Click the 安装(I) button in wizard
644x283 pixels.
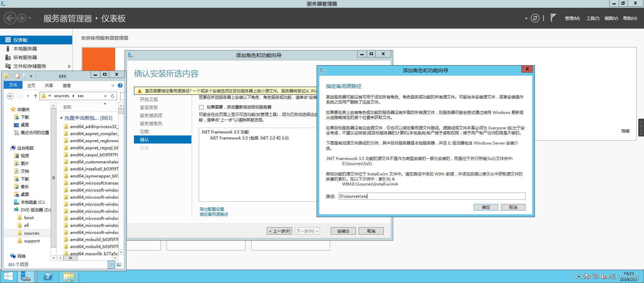(x=343, y=231)
